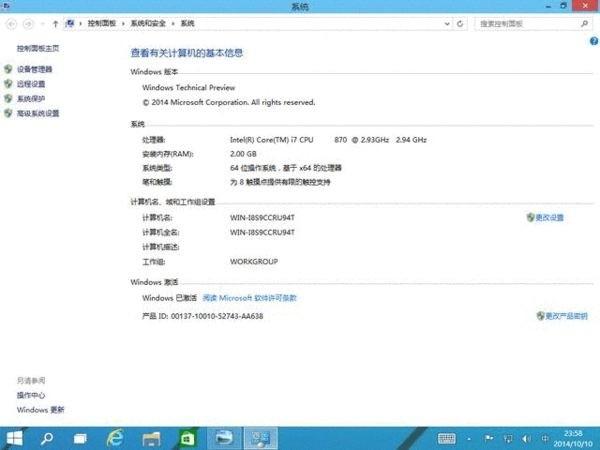600x450 pixels.
Task: Click the processor value Intel(R) Core(TM) i7 CPU
Action: (x=272, y=140)
